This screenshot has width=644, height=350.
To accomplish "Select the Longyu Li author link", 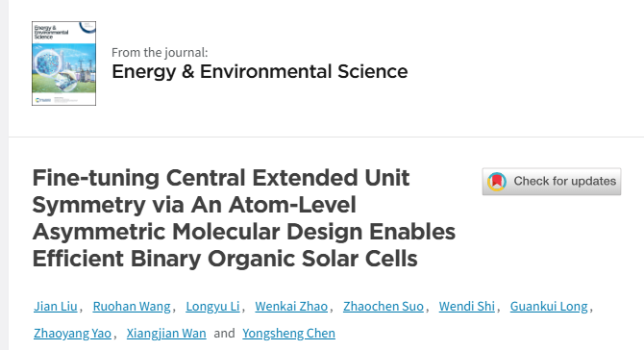I will (212, 307).
